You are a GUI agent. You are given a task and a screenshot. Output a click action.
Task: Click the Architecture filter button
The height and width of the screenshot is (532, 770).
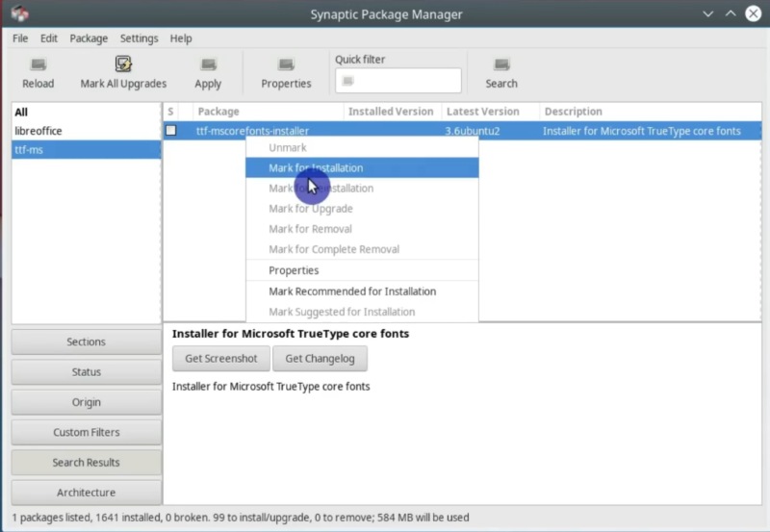(86, 493)
